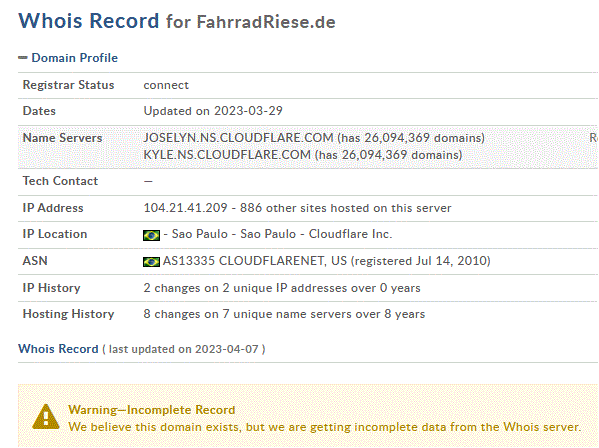Open Hosting History changes details
The image size is (599, 448).
tap(284, 314)
